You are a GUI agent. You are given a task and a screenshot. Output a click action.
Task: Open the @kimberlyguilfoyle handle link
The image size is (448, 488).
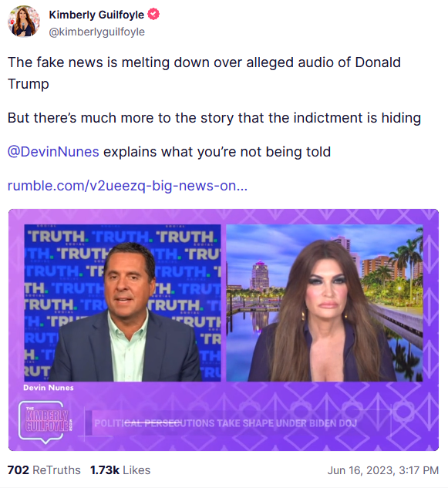97,32
